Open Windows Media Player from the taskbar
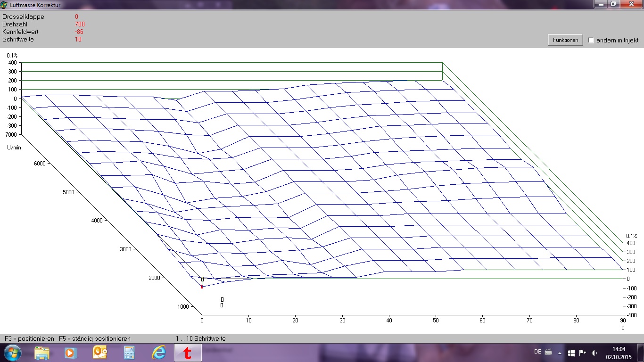644x362 pixels. (70, 353)
